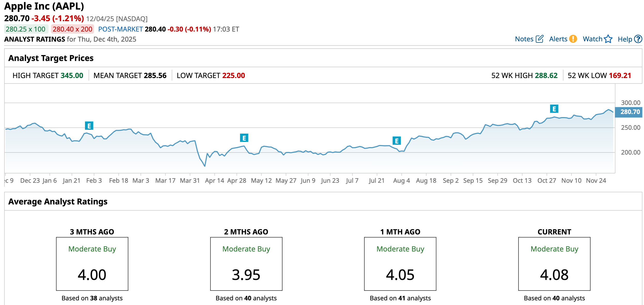Select the 3 MTHS AGO rating box
The height and width of the screenshot is (305, 644).
(x=92, y=264)
